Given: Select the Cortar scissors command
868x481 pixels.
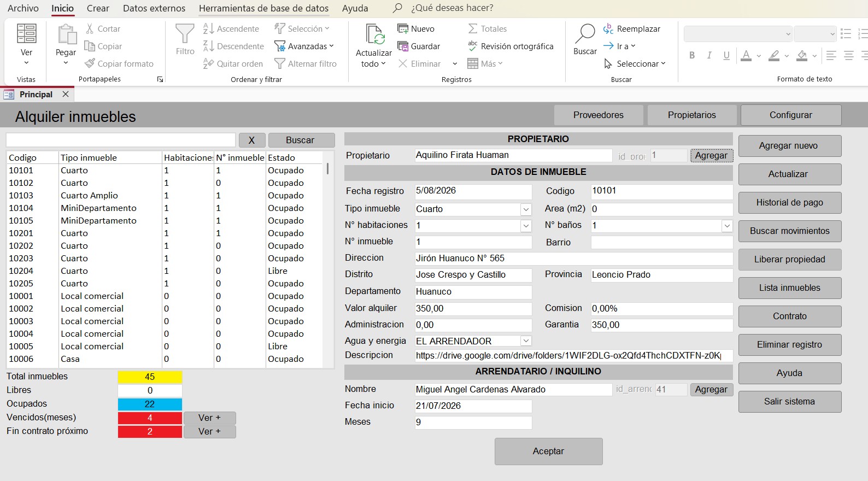Looking at the screenshot, I should [x=103, y=29].
